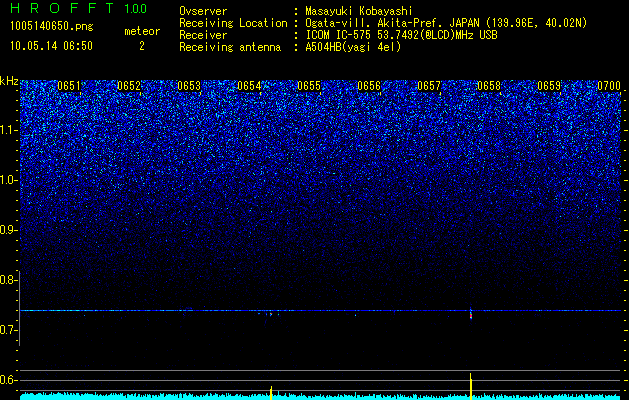Click the 0.8 kHz axis label

click(x=8, y=280)
